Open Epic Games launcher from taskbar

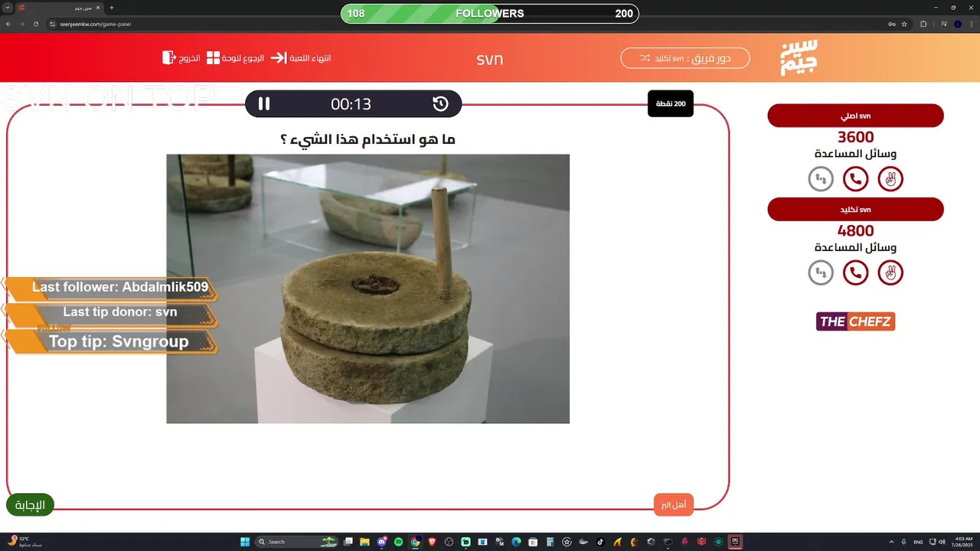(735, 542)
